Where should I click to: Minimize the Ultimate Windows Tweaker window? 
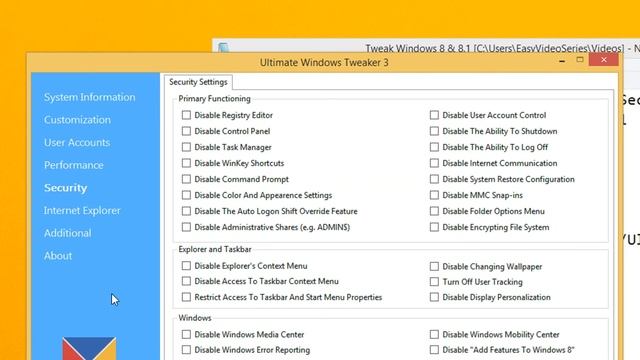click(x=562, y=60)
